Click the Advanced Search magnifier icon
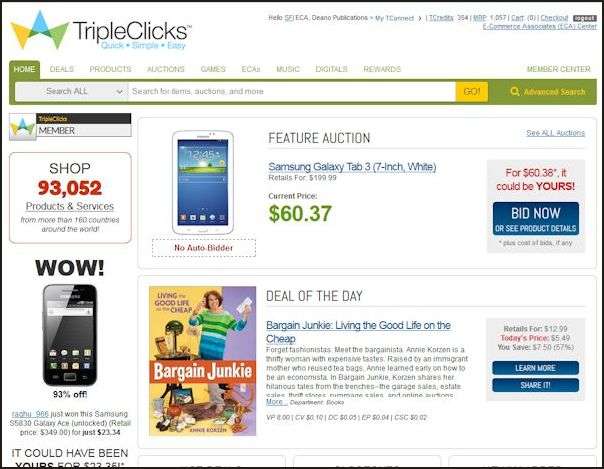604x469 pixels. [x=514, y=91]
